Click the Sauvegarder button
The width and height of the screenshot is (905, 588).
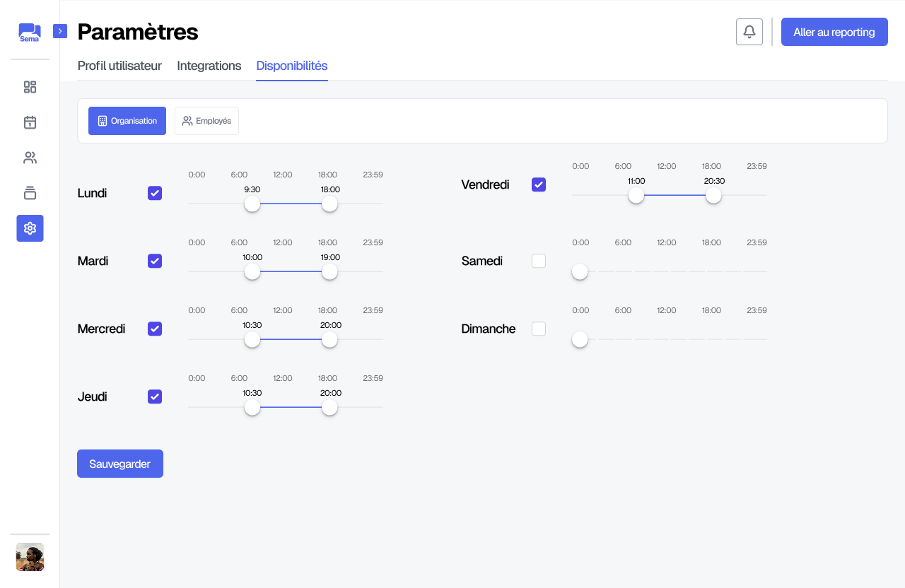[x=120, y=464]
